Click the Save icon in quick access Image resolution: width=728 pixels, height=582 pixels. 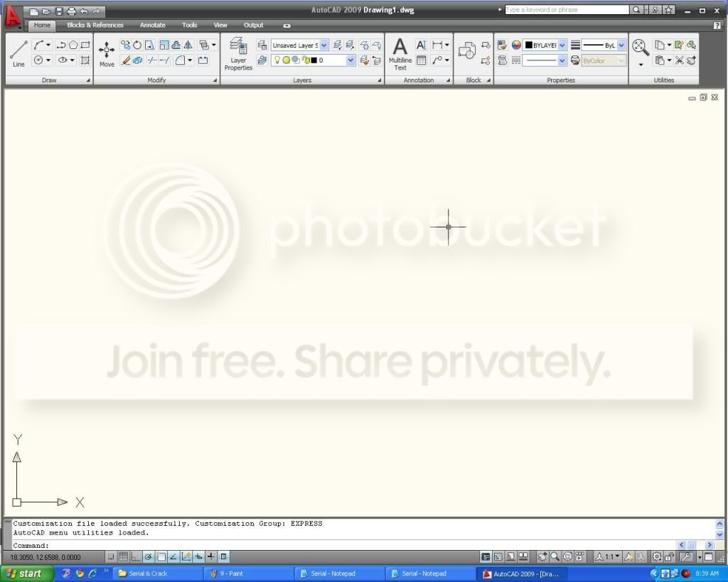[x=59, y=11]
